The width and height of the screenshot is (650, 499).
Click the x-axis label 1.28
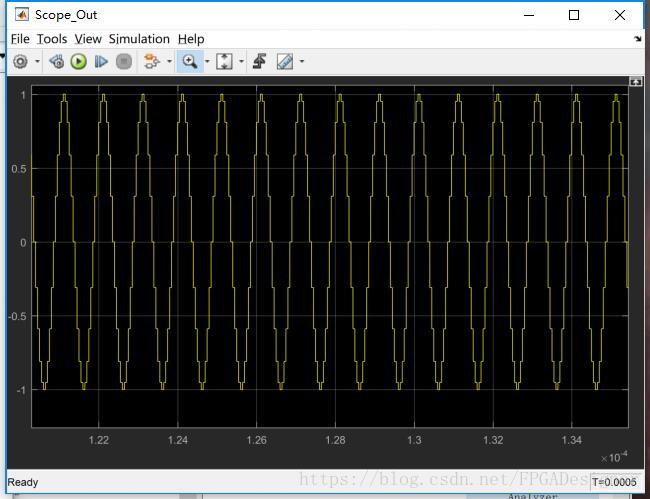335,440
